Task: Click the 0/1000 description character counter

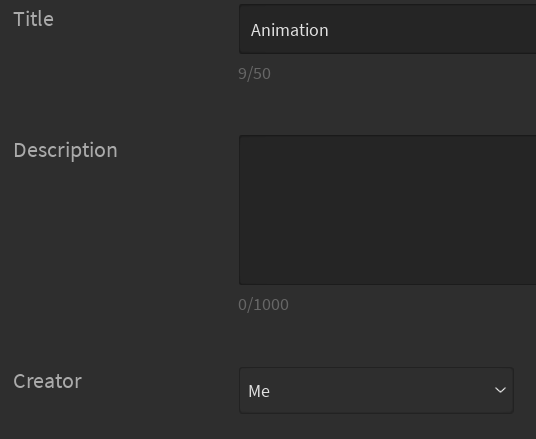Action: (263, 305)
